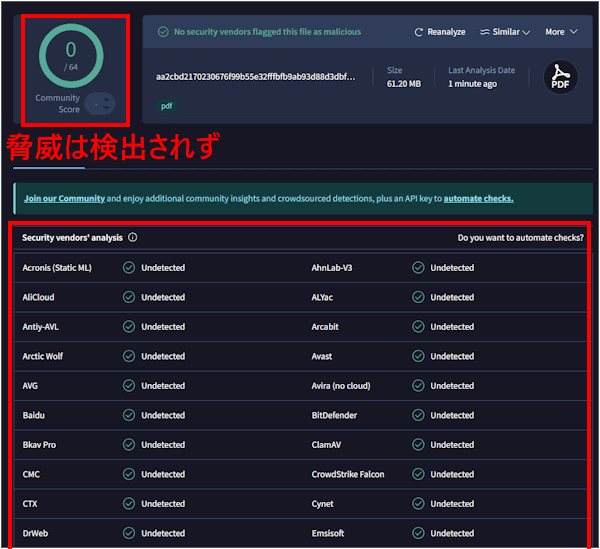The width and height of the screenshot is (600, 549).
Task: Open the Similar dropdown menu
Action: [505, 32]
